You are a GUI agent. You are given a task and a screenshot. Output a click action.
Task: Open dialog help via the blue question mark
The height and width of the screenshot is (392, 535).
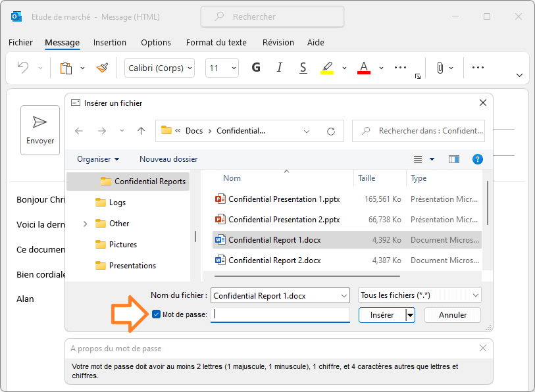(x=477, y=159)
